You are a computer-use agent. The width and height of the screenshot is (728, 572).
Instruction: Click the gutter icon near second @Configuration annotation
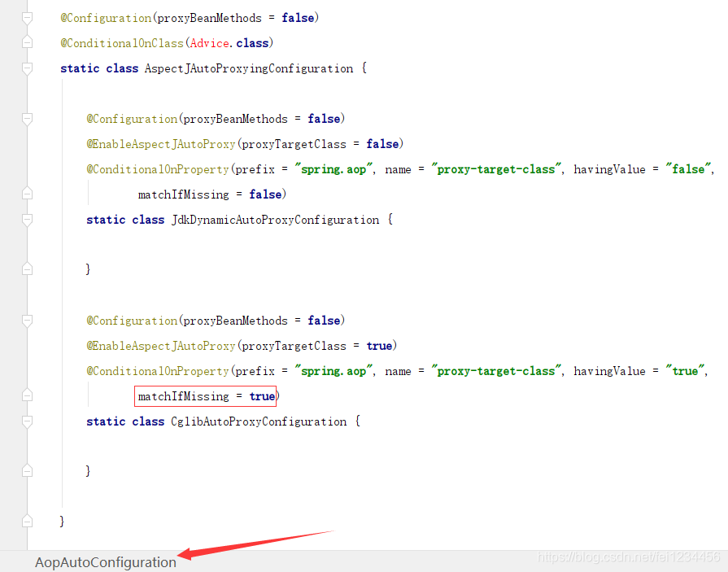tap(27, 119)
